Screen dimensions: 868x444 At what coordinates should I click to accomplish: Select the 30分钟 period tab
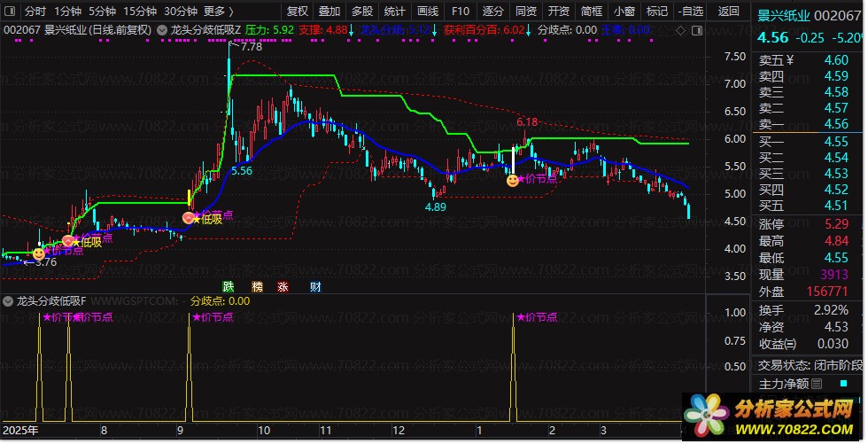(181, 11)
